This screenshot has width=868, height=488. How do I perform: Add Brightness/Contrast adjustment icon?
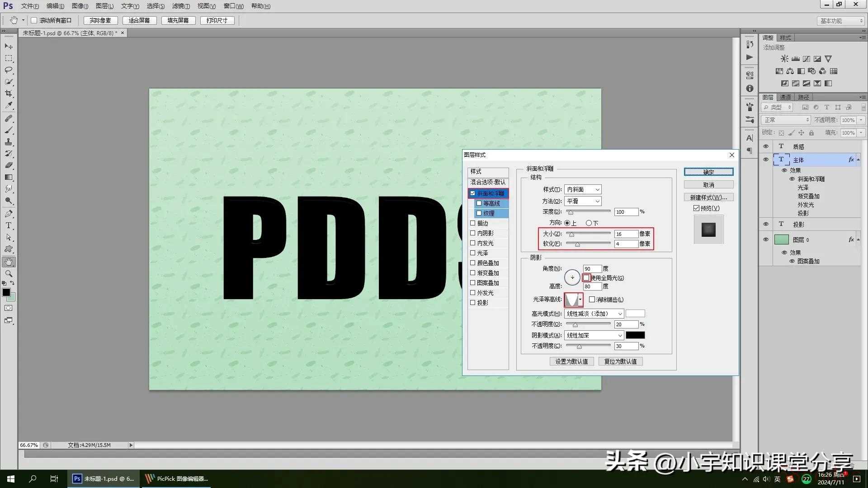(784, 59)
